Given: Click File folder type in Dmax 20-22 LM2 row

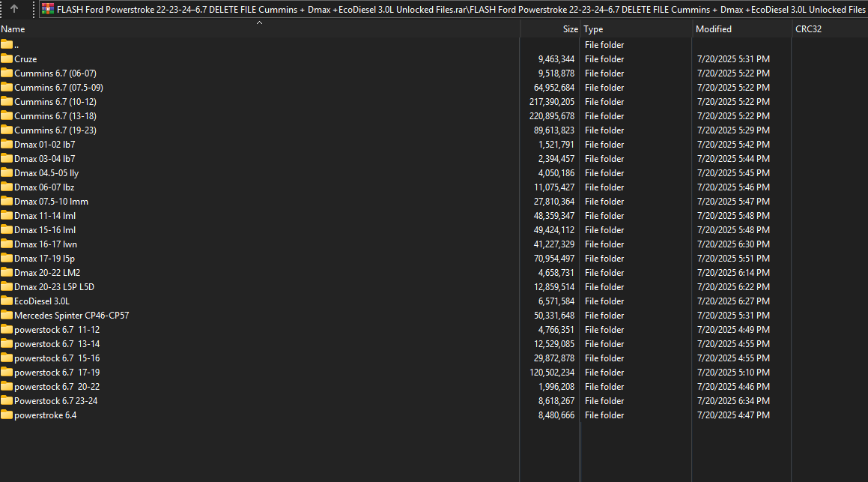Looking at the screenshot, I should 604,273.
